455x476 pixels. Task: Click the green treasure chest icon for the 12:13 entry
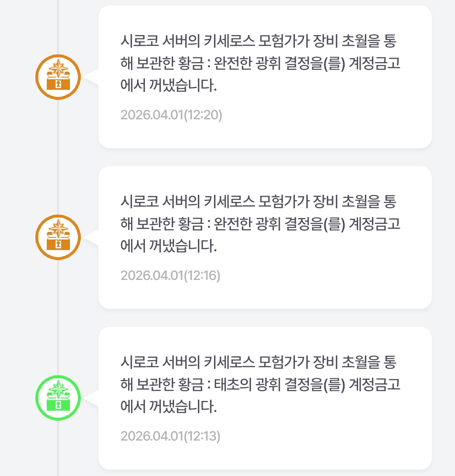pyautogui.click(x=58, y=398)
